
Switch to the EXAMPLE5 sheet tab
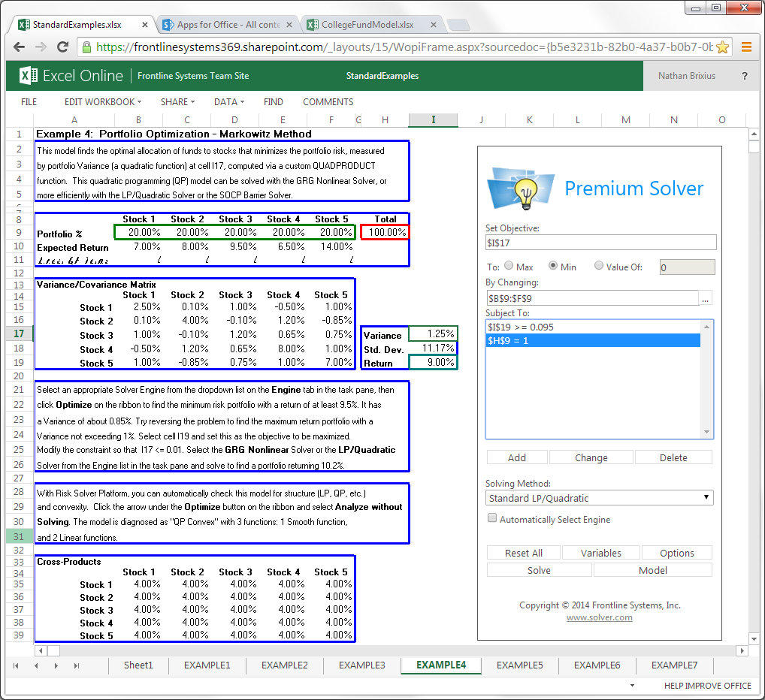(519, 665)
